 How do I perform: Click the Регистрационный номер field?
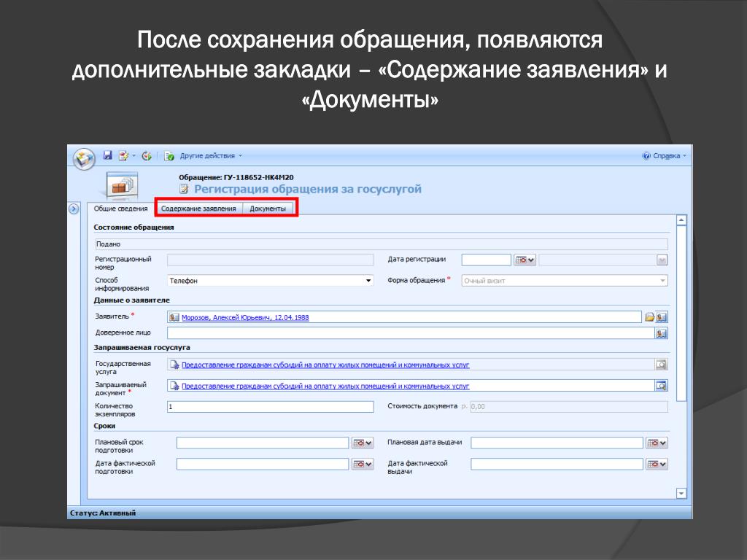tap(270, 260)
